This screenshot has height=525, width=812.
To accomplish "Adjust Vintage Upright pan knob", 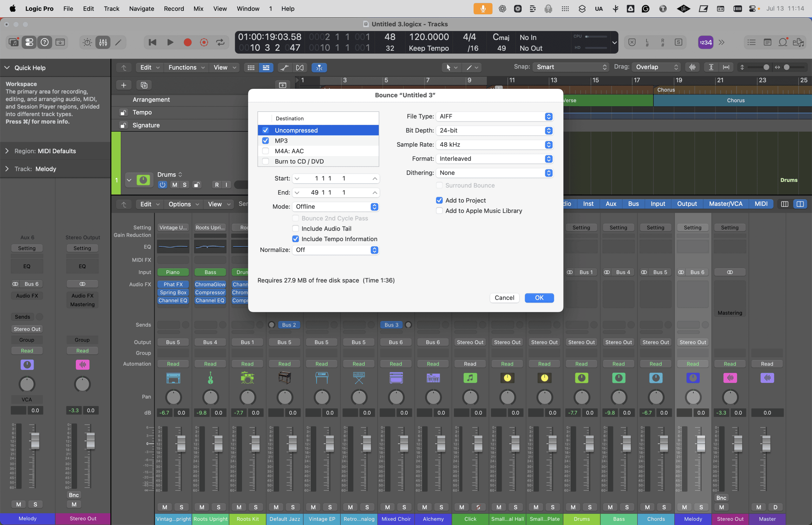I will (x=173, y=397).
